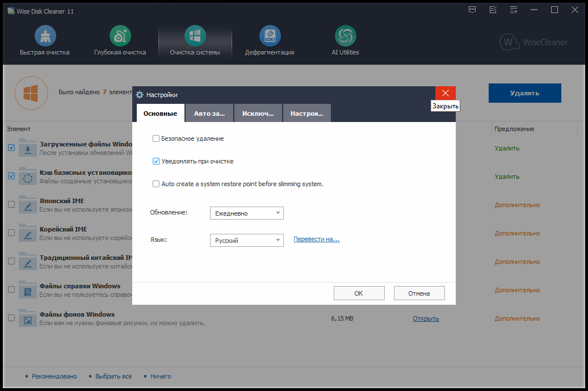The image size is (588, 391).
Task: Enable Auto create a system restore point
Action: (x=156, y=184)
